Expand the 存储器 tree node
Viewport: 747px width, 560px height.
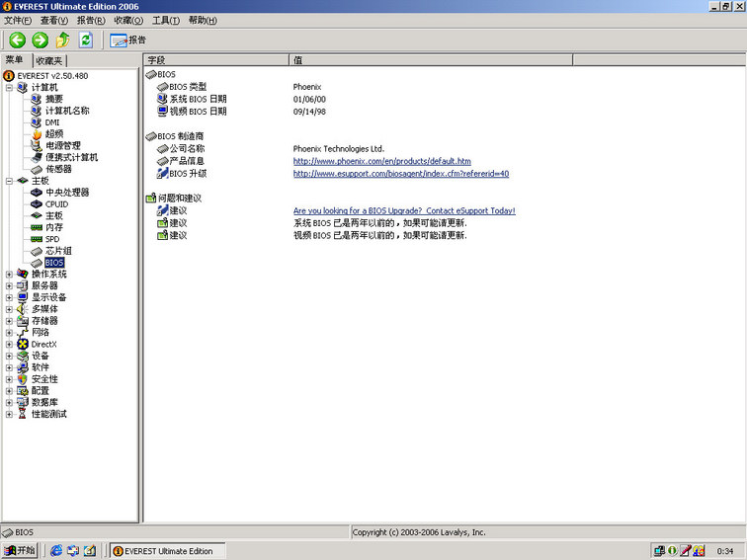tap(9, 321)
